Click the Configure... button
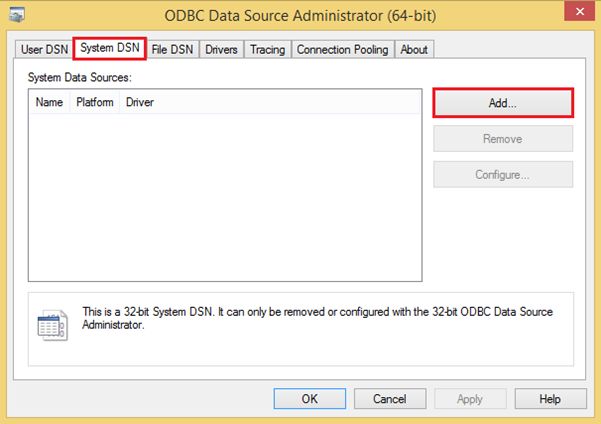The height and width of the screenshot is (424, 601). click(503, 175)
